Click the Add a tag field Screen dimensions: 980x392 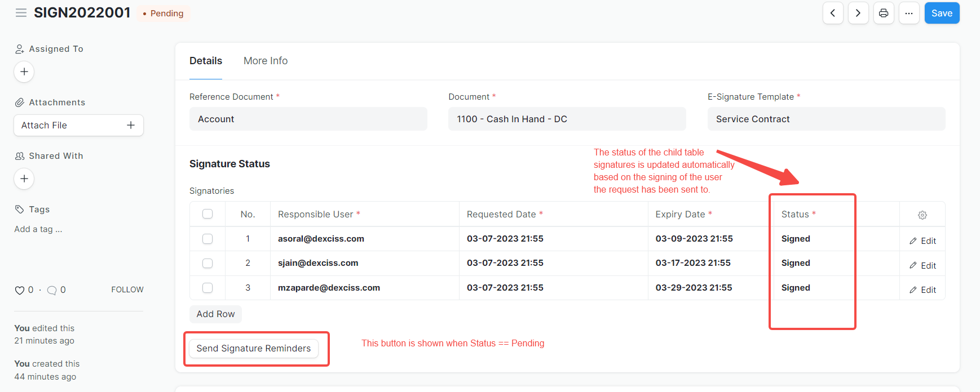coord(38,229)
